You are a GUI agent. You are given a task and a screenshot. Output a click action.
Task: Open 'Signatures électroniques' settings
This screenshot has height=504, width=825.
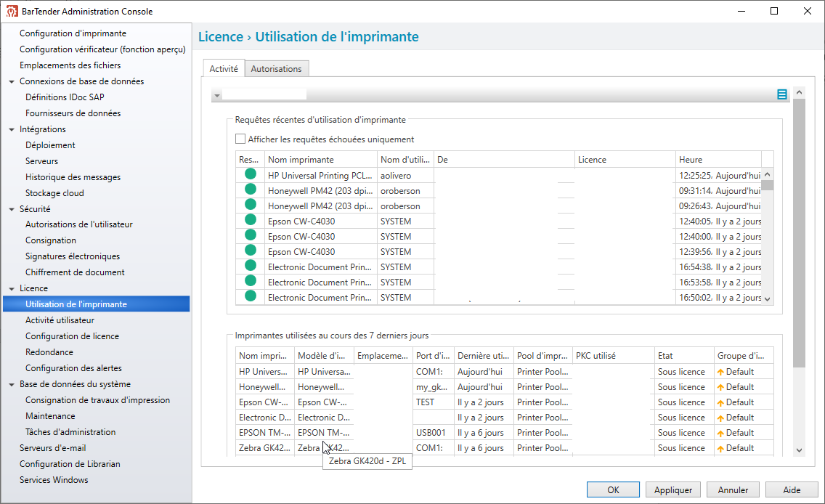click(x=73, y=256)
